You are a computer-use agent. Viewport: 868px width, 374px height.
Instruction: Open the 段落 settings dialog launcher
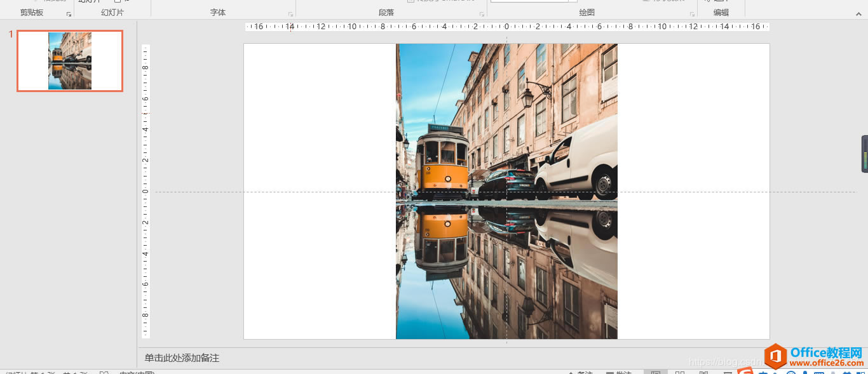click(x=482, y=13)
